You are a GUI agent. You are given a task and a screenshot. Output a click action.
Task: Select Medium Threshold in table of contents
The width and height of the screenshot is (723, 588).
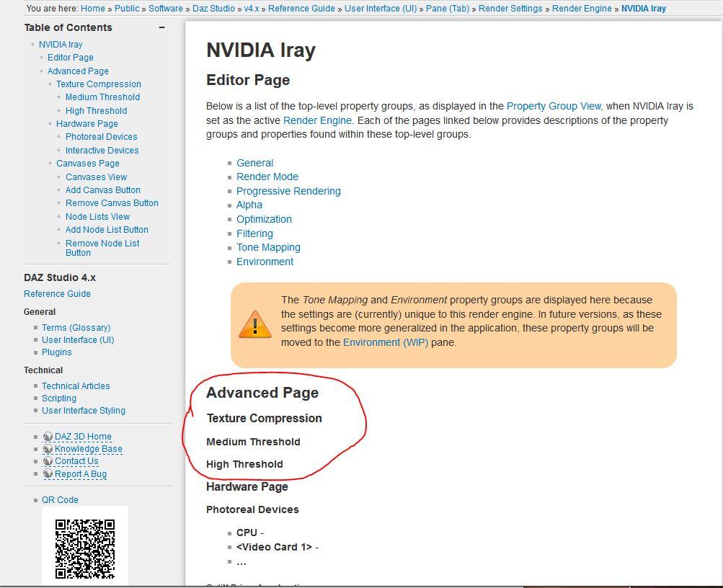coord(102,97)
